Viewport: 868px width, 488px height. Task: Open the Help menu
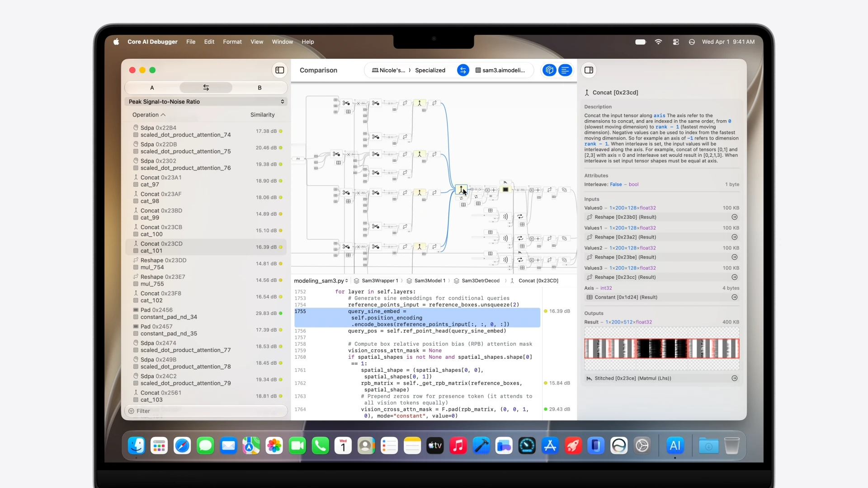[x=308, y=42]
